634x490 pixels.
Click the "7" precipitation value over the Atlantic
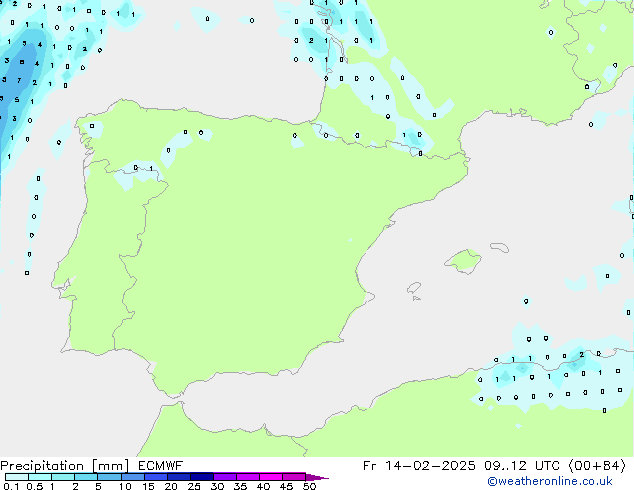[19, 80]
